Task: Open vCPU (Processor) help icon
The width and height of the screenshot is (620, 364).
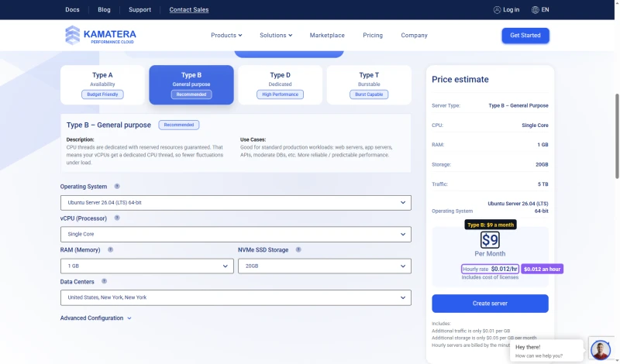Action: click(117, 218)
